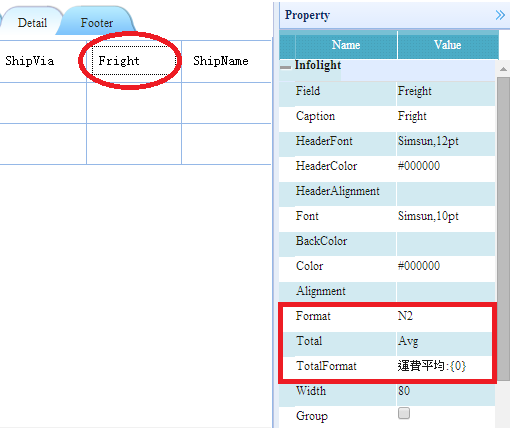Toggle the Group checkbox
Image resolution: width=510 pixels, height=428 pixels.
[404, 413]
